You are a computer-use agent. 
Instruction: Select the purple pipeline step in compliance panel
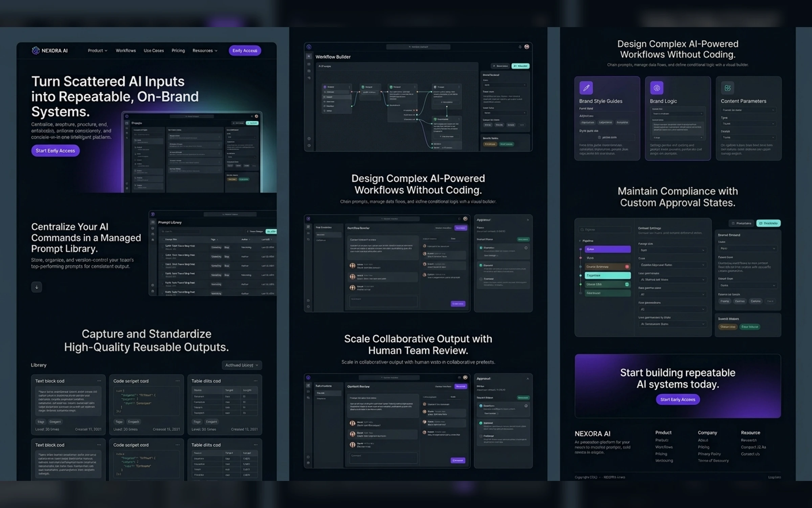(608, 249)
